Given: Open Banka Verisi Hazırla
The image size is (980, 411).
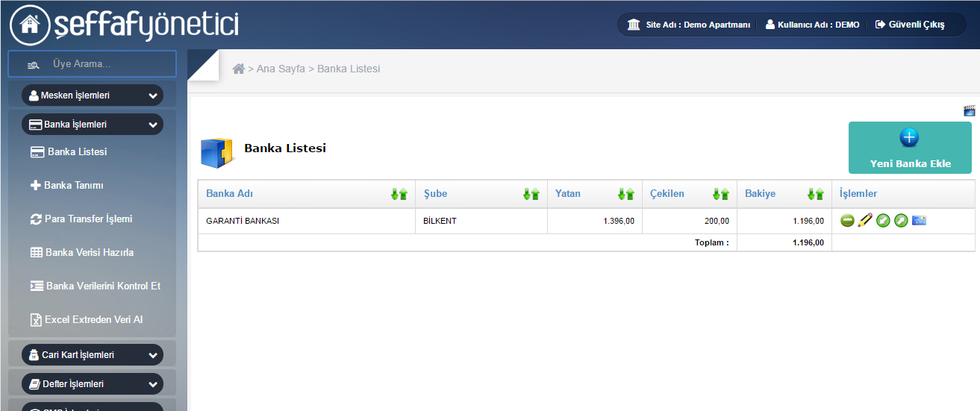Looking at the screenshot, I should tap(90, 252).
